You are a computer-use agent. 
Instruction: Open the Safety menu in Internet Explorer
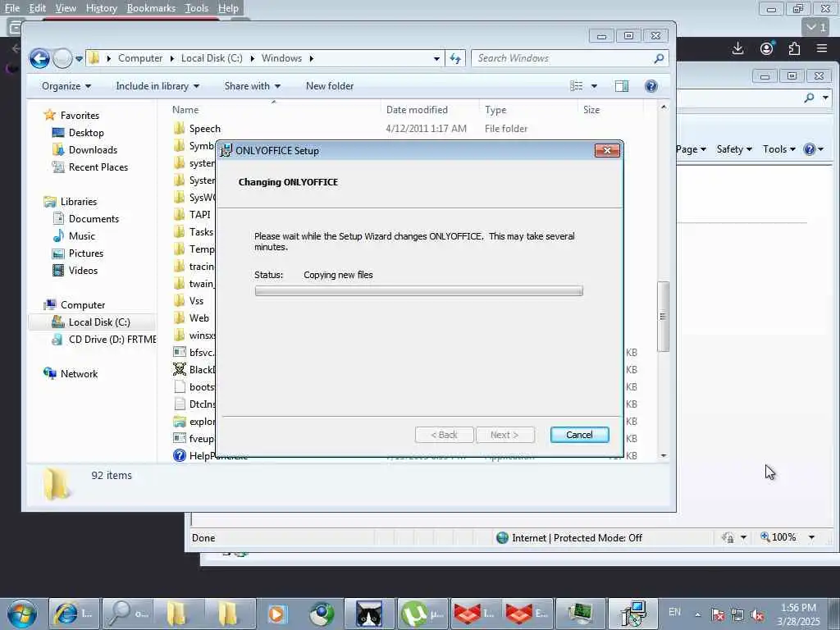(x=734, y=149)
